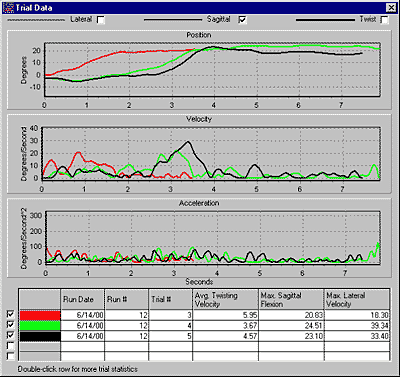This screenshot has height=377, width=400.
Task: Select the green color swatch for trial 4
Action: tap(40, 326)
